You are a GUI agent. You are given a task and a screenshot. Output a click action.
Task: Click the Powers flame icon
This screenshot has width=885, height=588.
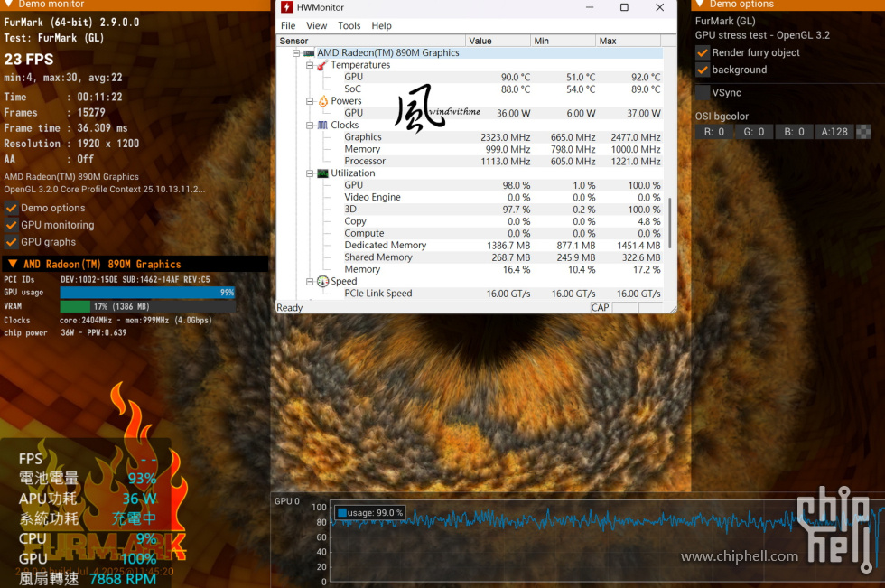click(322, 101)
